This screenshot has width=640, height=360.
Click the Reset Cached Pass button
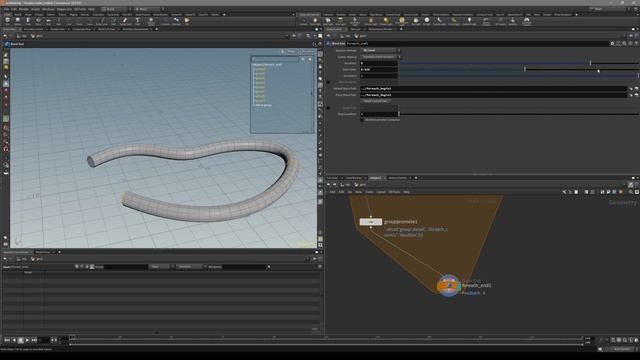tap(376, 101)
